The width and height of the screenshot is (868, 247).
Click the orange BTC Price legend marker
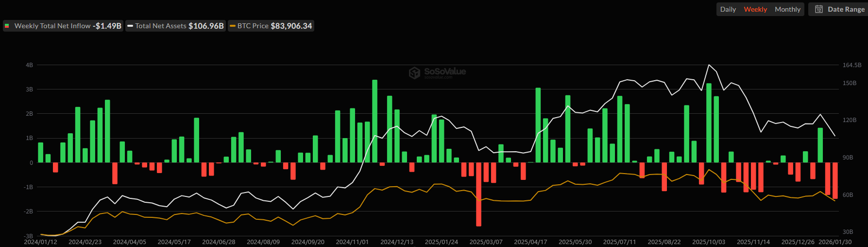tap(233, 26)
